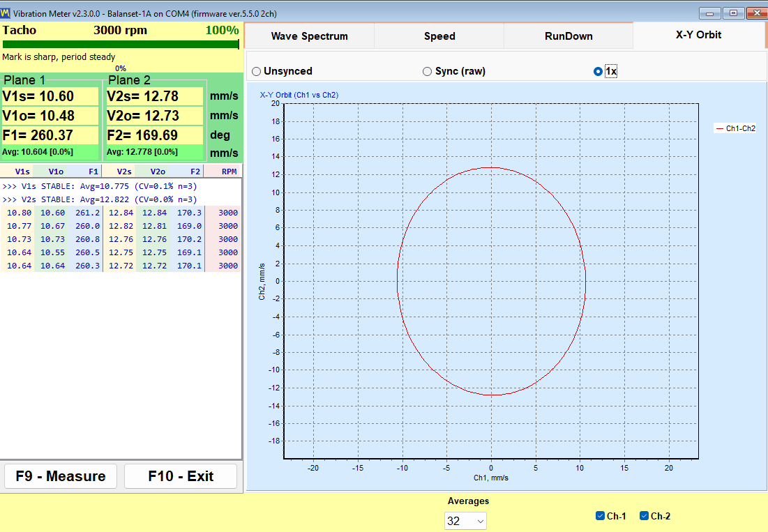Image resolution: width=768 pixels, height=532 pixels.
Task: Click the F10 - Exit button
Action: 181,476
